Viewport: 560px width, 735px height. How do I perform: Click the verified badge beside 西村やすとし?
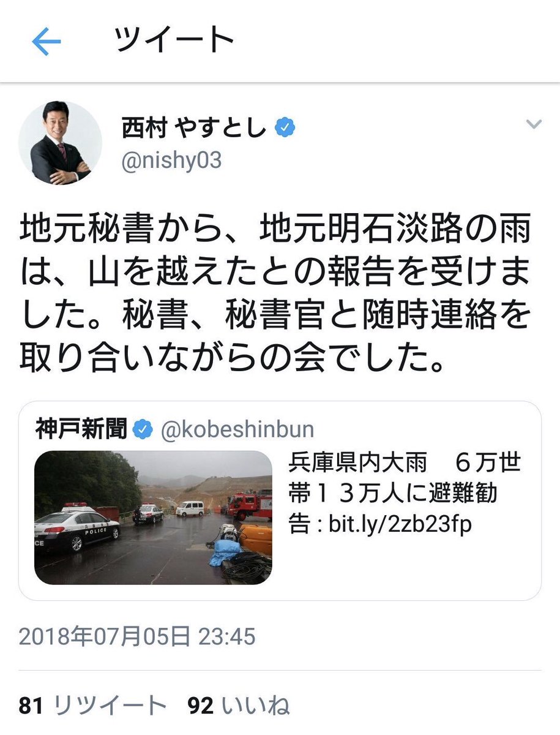[x=285, y=127]
